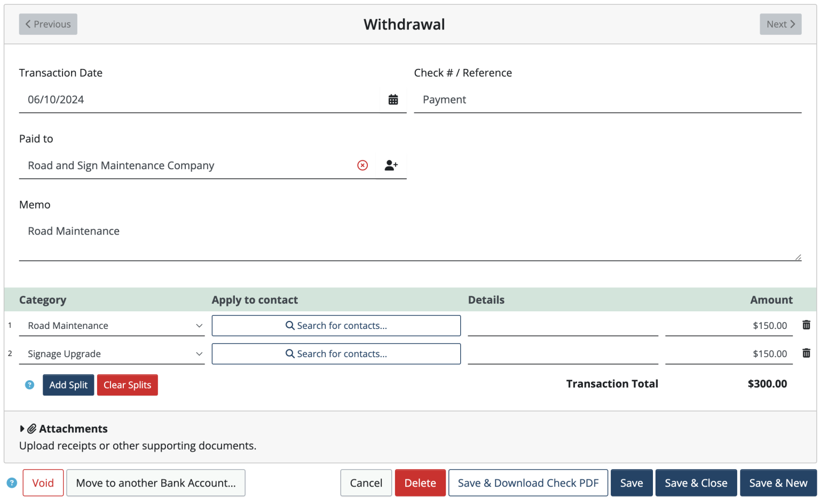
Task: Expand the Attachments section
Action: (x=22, y=429)
